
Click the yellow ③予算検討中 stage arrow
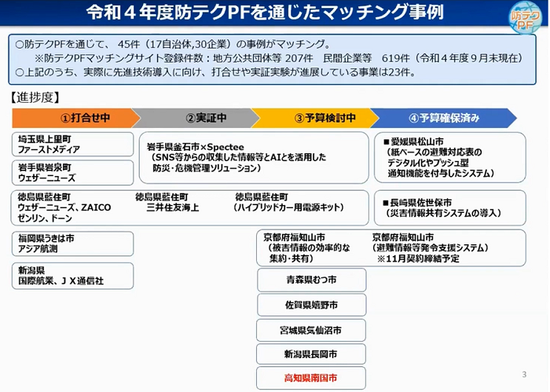click(316, 118)
